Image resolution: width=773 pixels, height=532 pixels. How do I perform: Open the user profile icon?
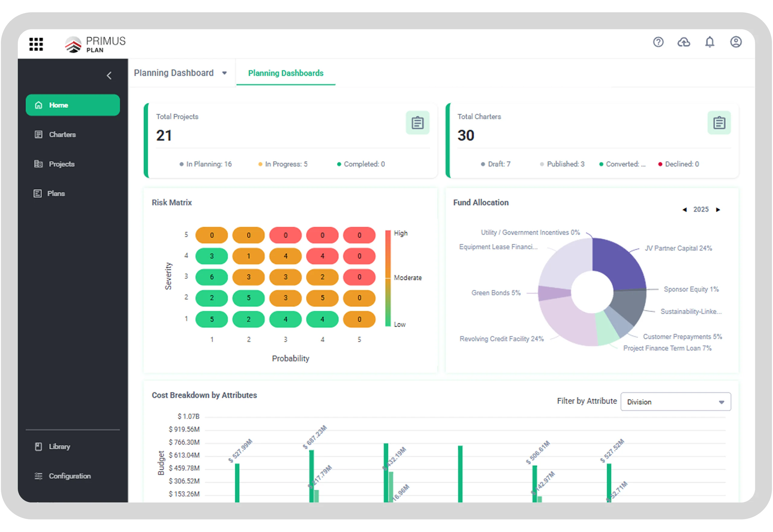pyautogui.click(x=736, y=42)
